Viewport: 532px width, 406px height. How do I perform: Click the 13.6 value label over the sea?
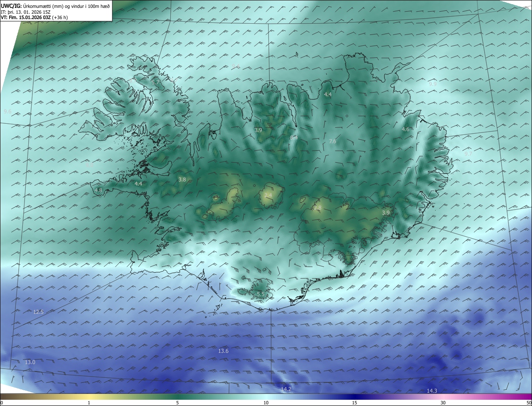pos(223,351)
